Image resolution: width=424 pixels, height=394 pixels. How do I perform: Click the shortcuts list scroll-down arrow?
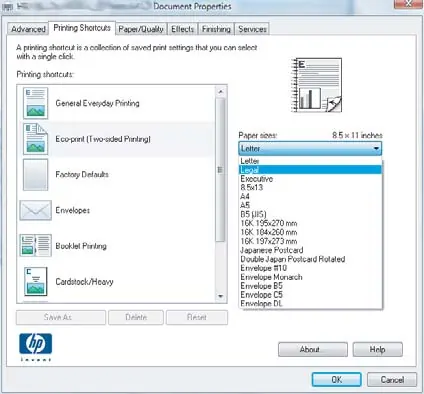[x=220, y=296]
